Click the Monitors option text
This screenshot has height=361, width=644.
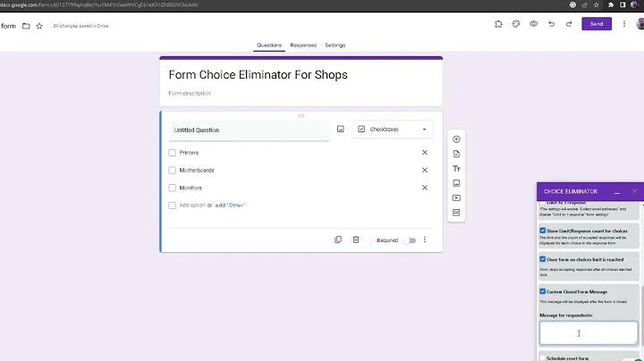click(191, 188)
